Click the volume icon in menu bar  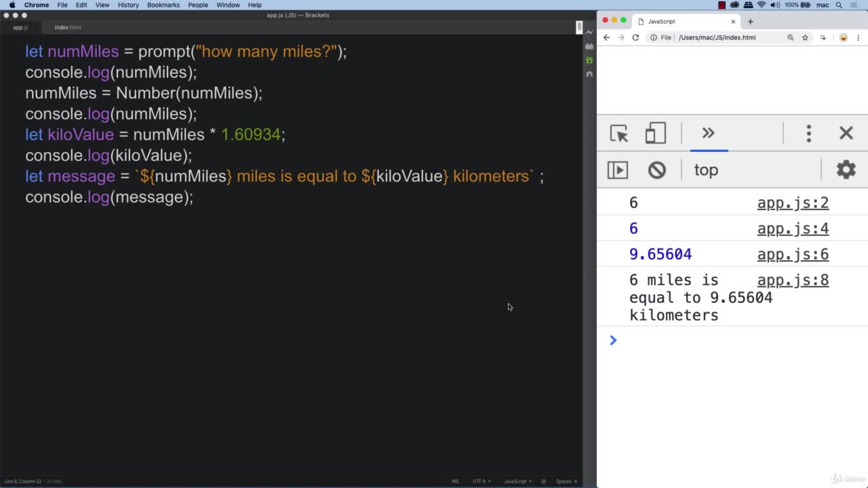775,5
